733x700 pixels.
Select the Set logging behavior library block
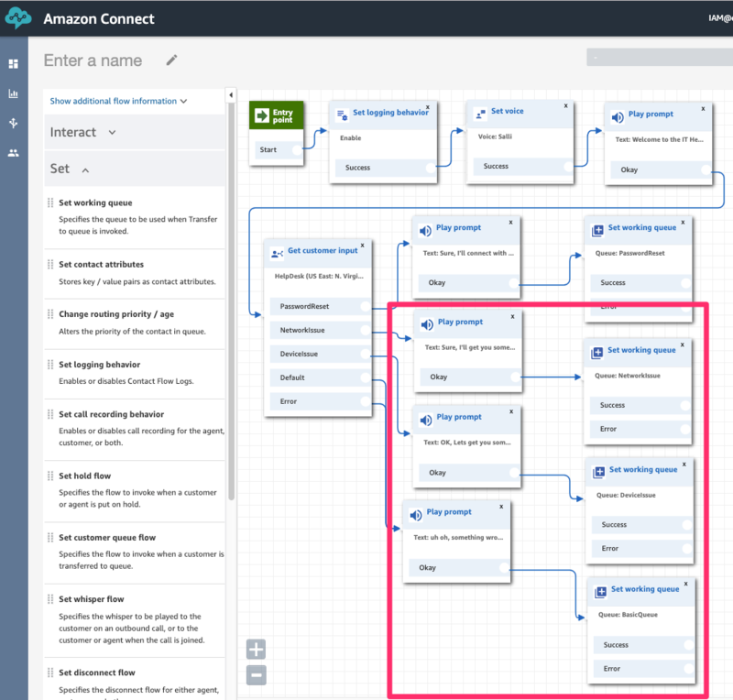[x=135, y=373]
